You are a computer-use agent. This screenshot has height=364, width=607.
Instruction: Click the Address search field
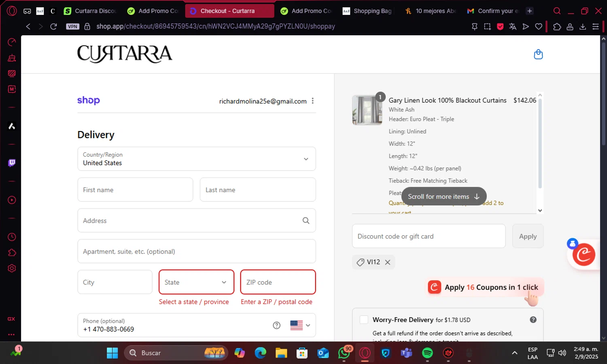(x=197, y=220)
